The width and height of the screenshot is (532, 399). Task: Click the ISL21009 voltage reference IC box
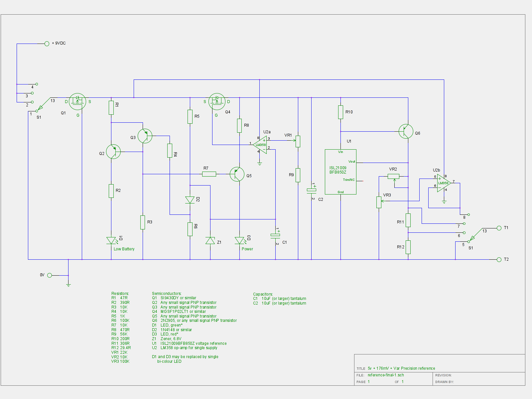tap(340, 172)
